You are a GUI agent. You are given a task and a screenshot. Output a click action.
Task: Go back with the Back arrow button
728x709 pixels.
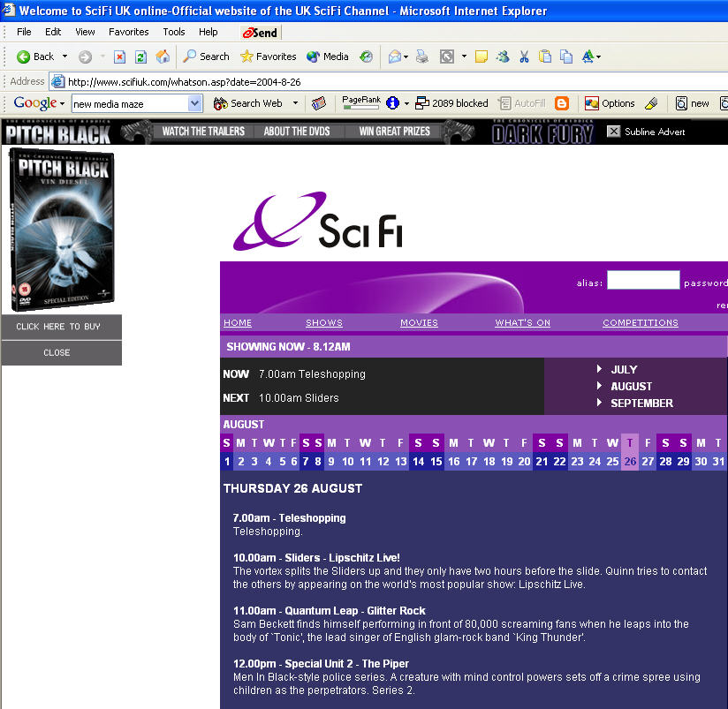tap(35, 57)
